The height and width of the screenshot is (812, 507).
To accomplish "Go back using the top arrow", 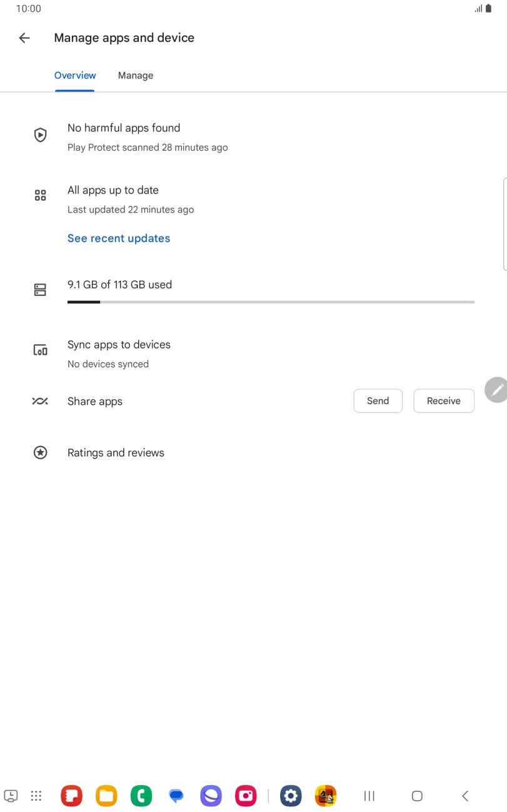I will [24, 38].
